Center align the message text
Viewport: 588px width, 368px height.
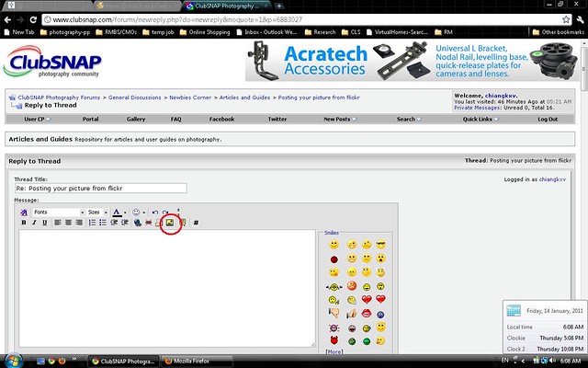click(x=68, y=223)
